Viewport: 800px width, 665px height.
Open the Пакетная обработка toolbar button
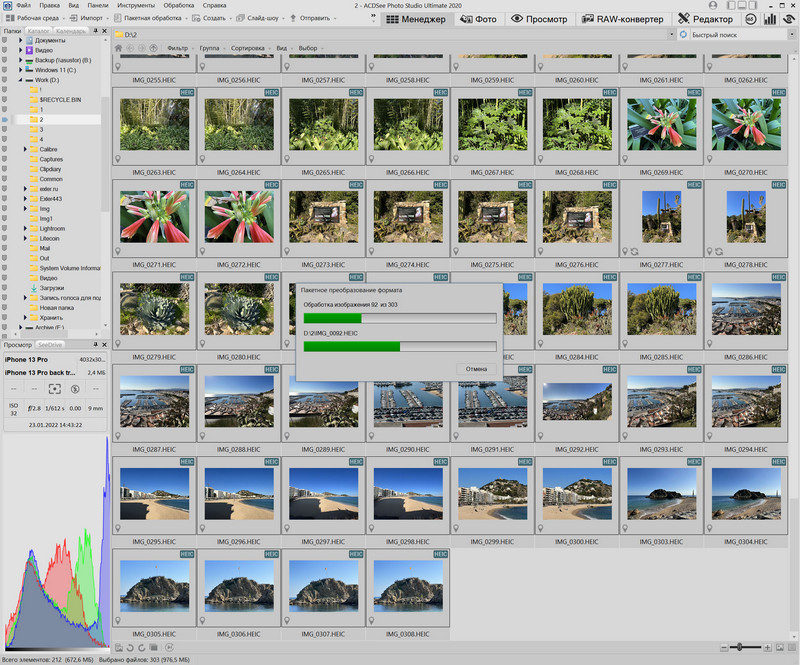tap(150, 18)
